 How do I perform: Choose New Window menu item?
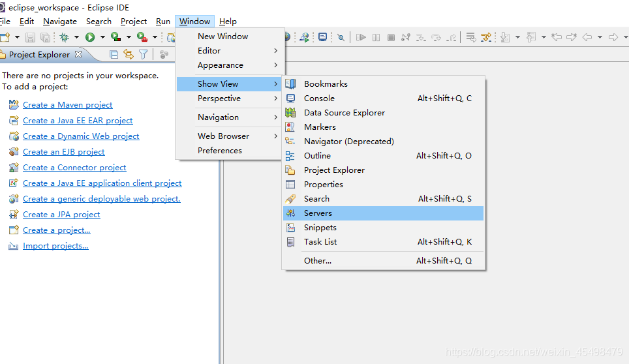click(x=229, y=36)
